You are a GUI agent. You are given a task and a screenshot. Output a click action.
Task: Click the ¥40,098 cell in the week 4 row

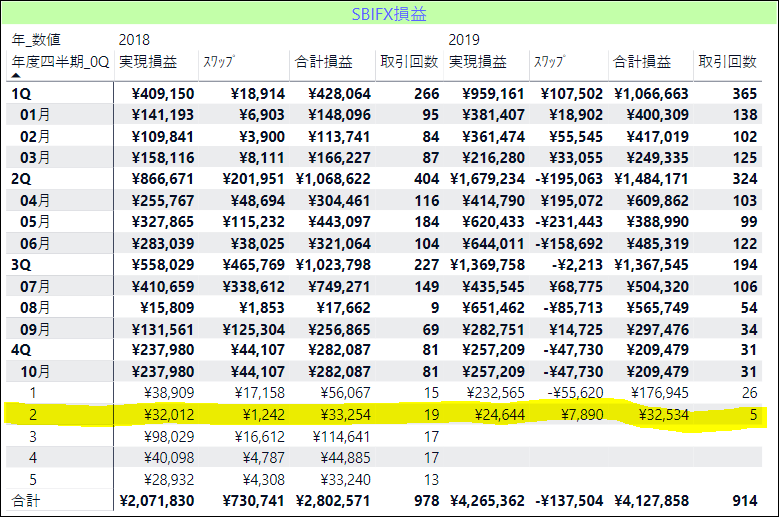point(169,458)
